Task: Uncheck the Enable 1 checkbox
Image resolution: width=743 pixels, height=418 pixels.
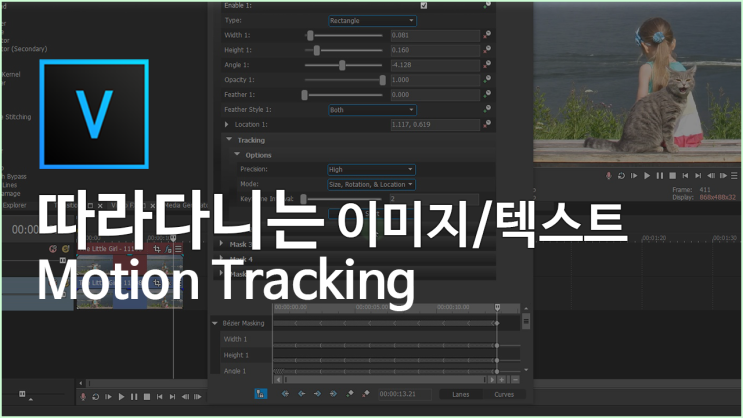Action: pyautogui.click(x=424, y=6)
